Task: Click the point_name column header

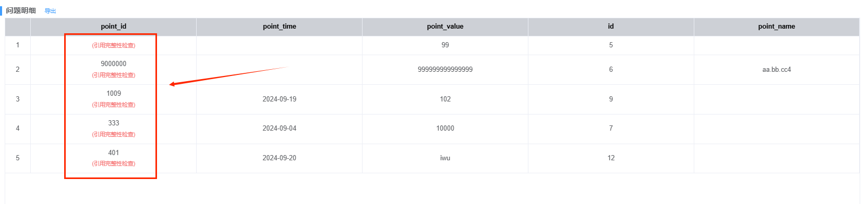Action: [x=777, y=27]
